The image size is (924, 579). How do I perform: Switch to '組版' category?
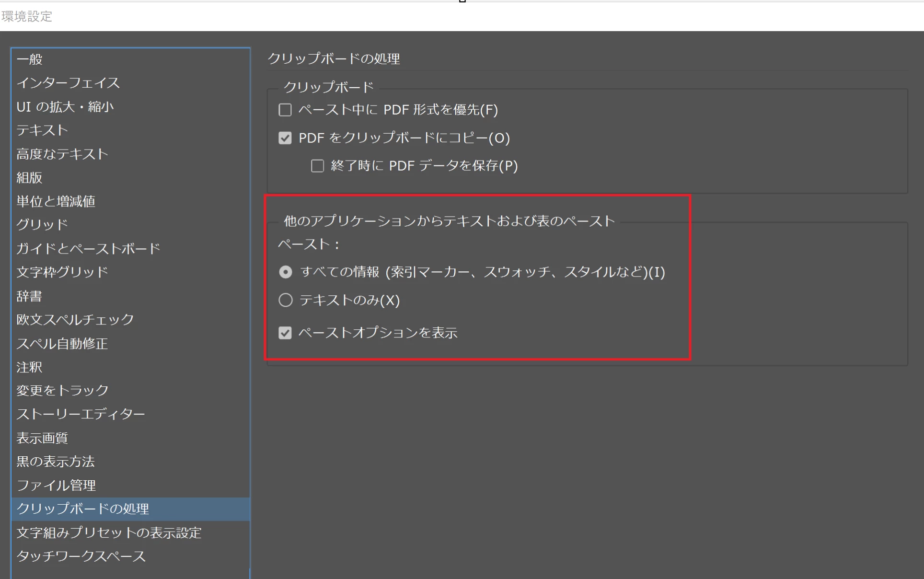click(x=30, y=178)
